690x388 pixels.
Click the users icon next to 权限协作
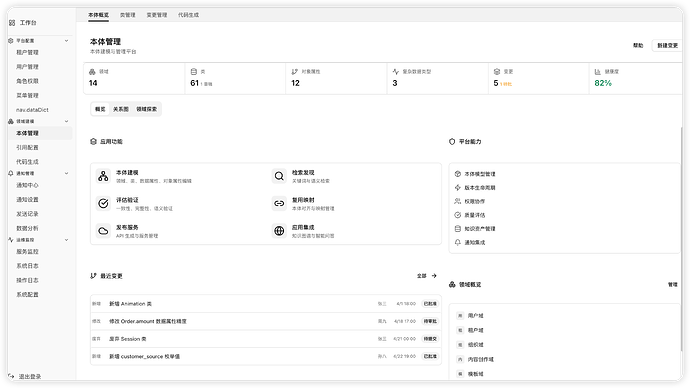pos(458,201)
